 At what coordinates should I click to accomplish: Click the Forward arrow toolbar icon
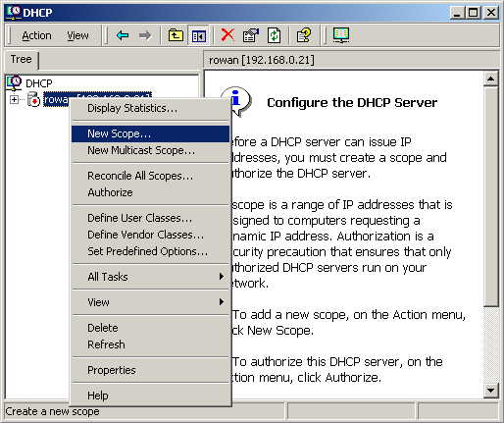145,35
